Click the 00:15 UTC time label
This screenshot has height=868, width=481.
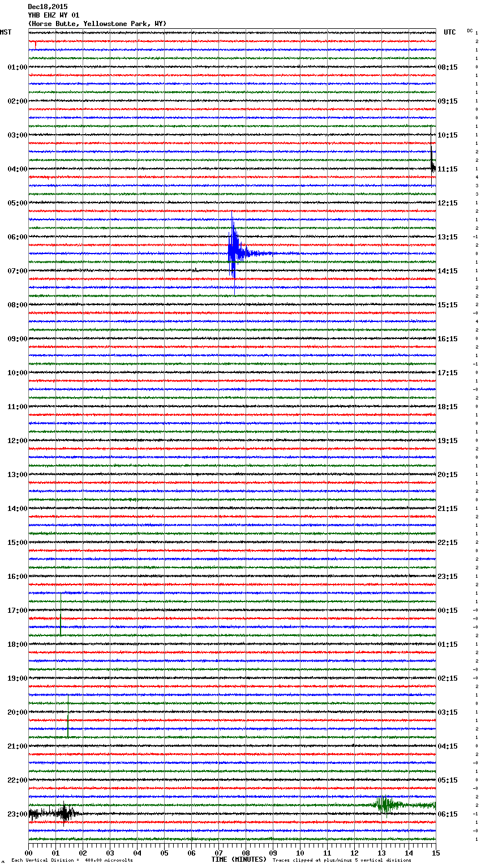[448, 611]
